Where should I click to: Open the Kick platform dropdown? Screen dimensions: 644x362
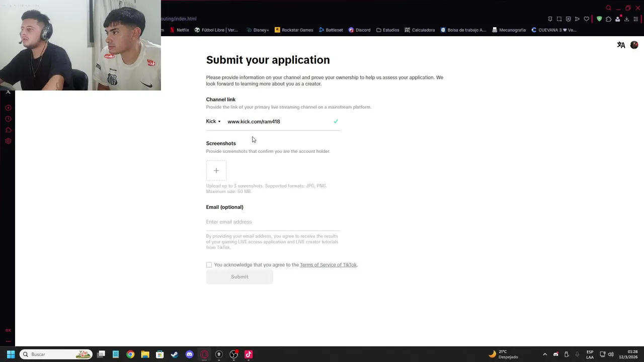213,121
